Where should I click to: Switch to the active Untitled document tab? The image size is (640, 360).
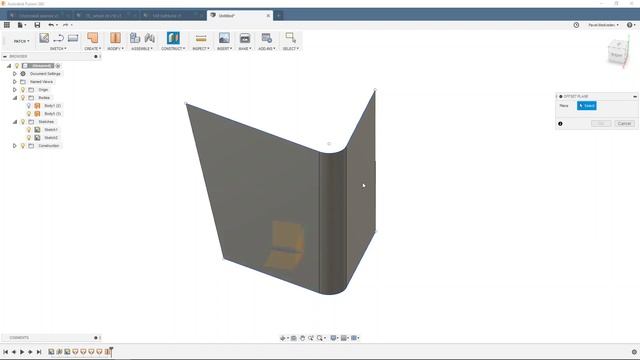pos(240,16)
